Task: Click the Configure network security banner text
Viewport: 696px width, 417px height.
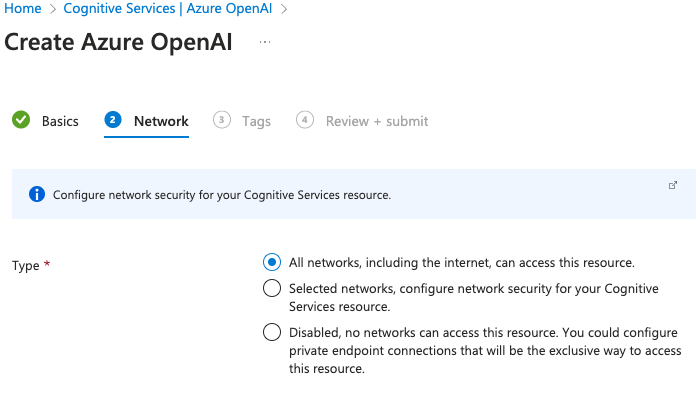Action: (x=221, y=195)
